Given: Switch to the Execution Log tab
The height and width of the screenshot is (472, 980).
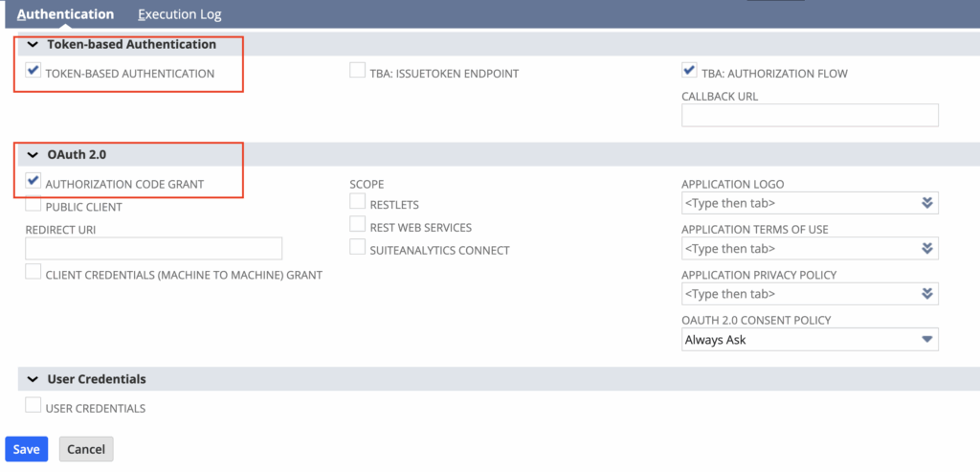Looking at the screenshot, I should coord(180,13).
